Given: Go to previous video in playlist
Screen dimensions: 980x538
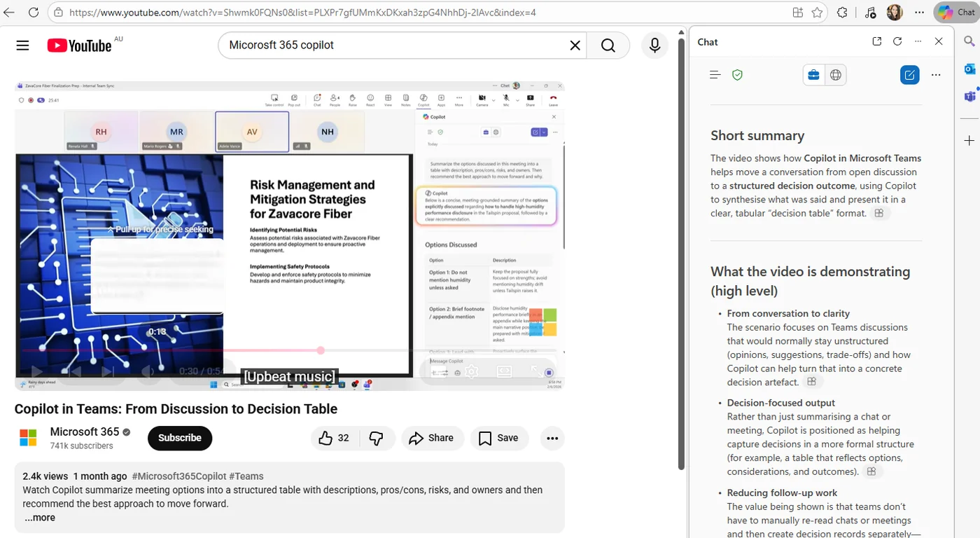Looking at the screenshot, I should point(74,371).
